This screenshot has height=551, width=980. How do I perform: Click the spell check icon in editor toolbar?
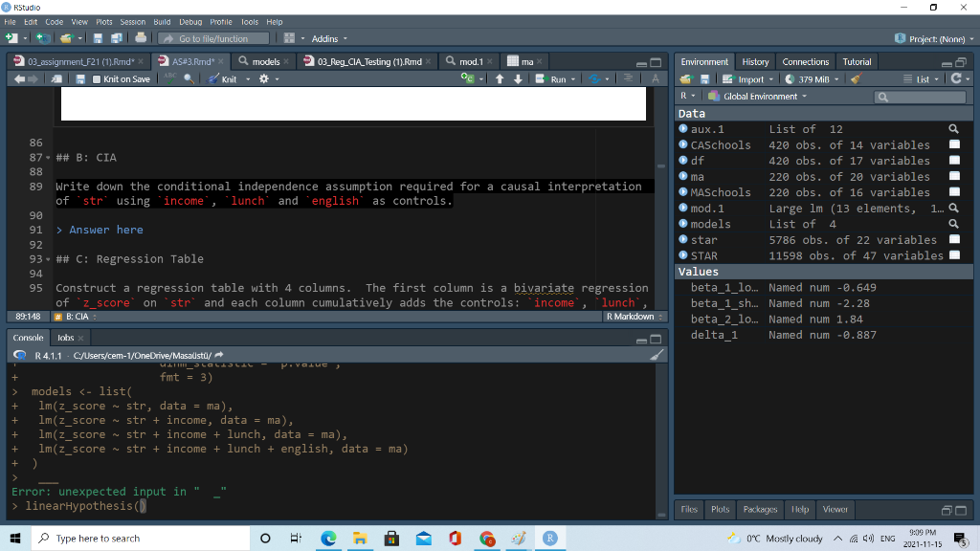tap(170, 79)
